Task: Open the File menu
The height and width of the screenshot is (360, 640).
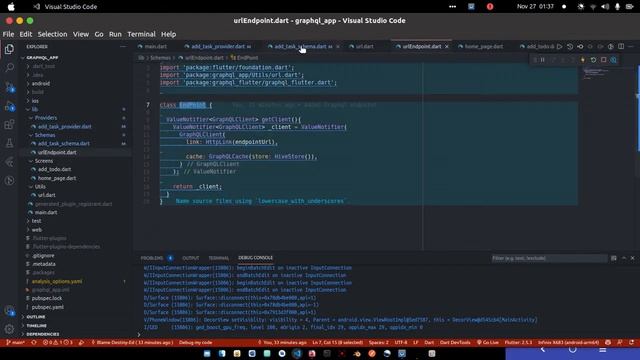Action: click(8, 34)
